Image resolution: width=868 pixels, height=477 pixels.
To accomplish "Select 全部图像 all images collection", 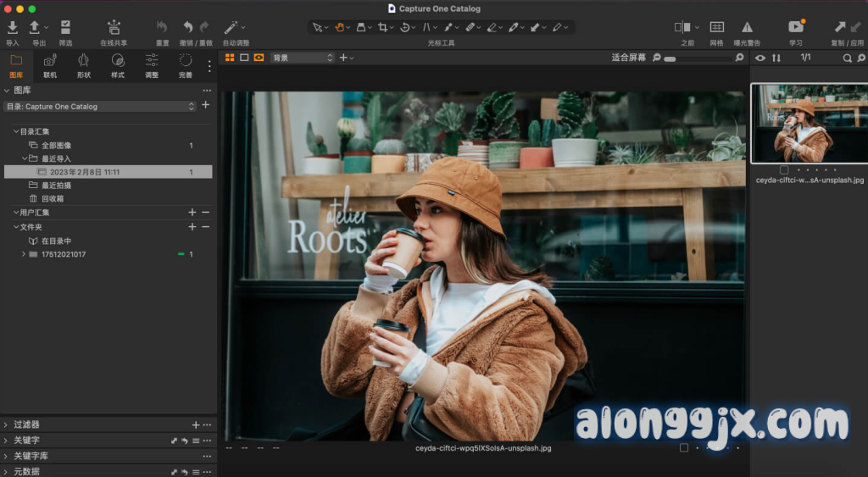I will [57, 146].
